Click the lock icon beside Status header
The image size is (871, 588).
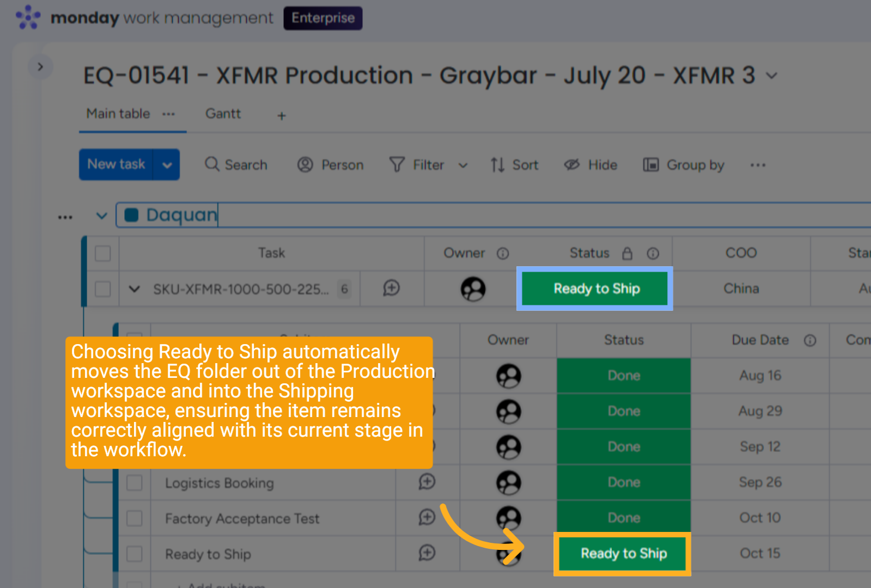[628, 253]
